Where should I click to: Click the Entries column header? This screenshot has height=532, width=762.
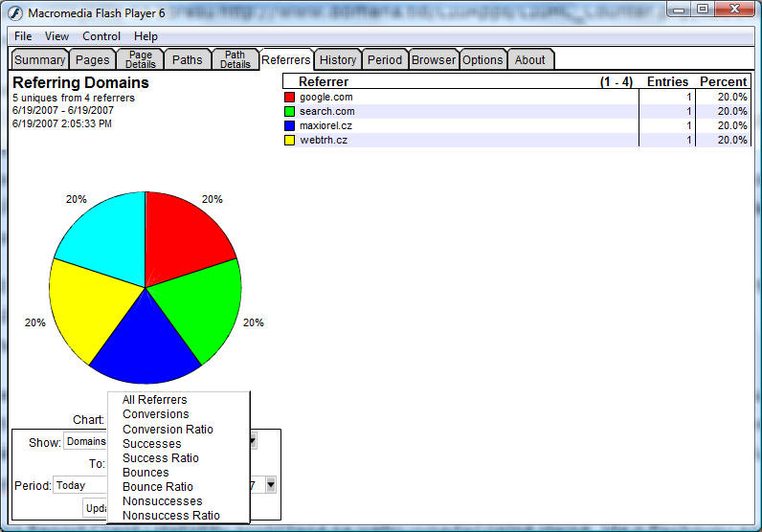[x=668, y=81]
